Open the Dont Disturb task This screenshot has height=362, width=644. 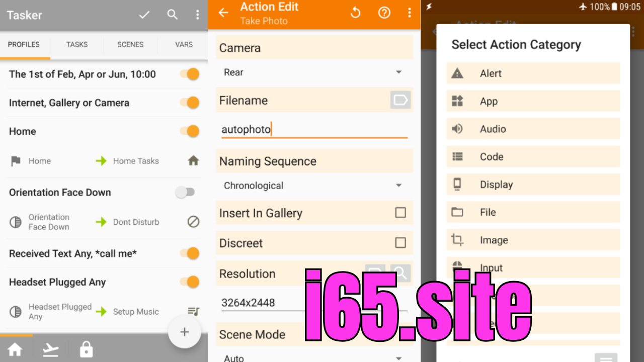point(136,222)
